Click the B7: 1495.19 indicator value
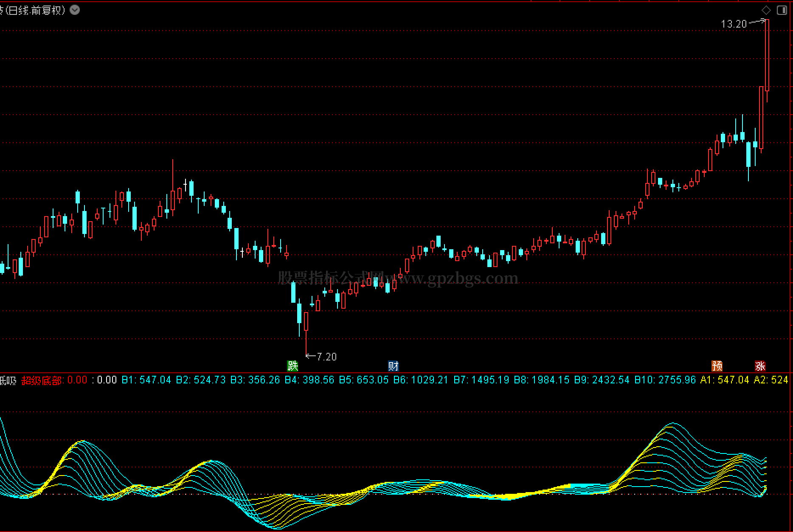Screen dimensions: 793x532 [x=481, y=380]
